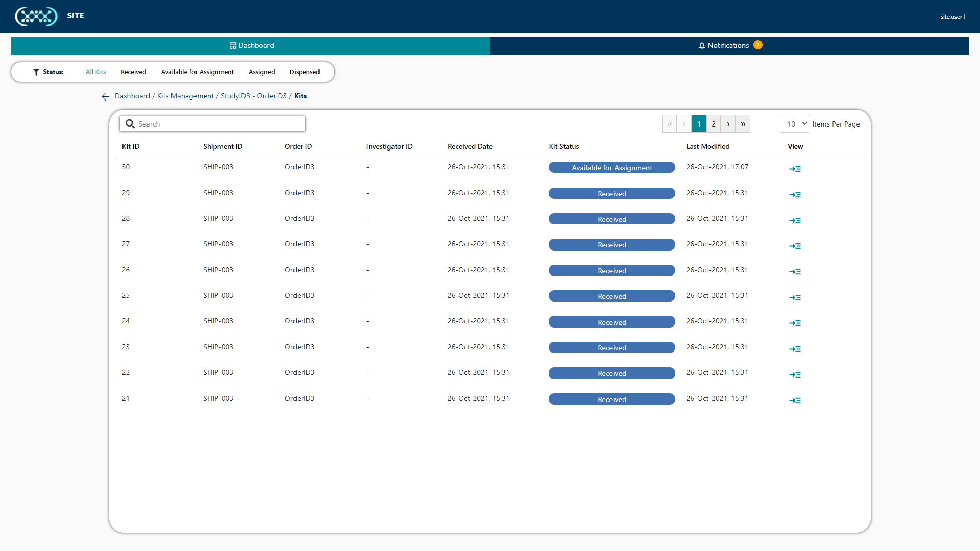Enable the Dispensed status filter

click(304, 72)
